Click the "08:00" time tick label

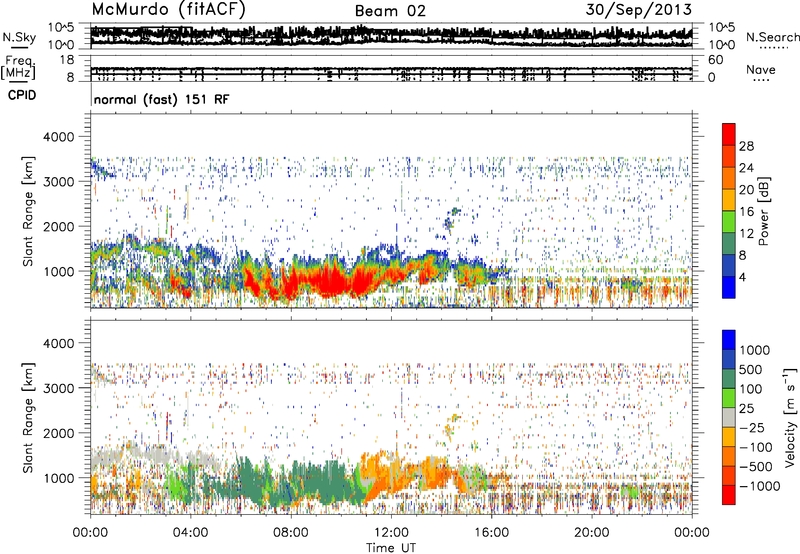point(291,533)
